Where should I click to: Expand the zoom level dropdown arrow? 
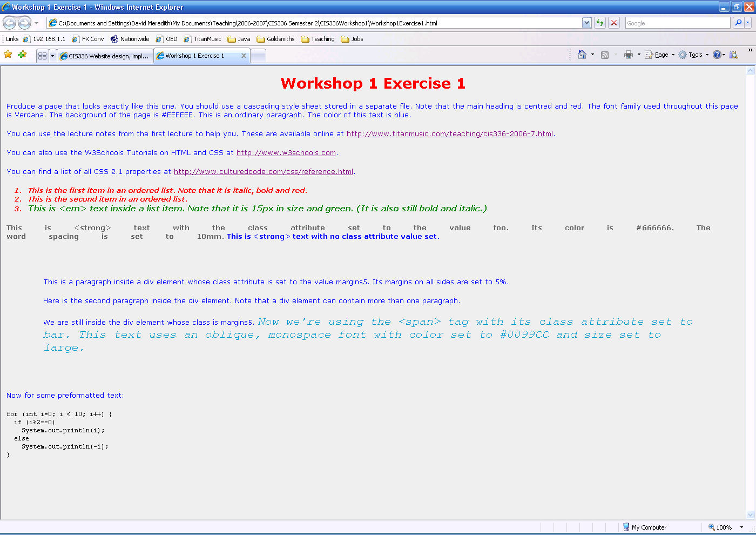(741, 527)
